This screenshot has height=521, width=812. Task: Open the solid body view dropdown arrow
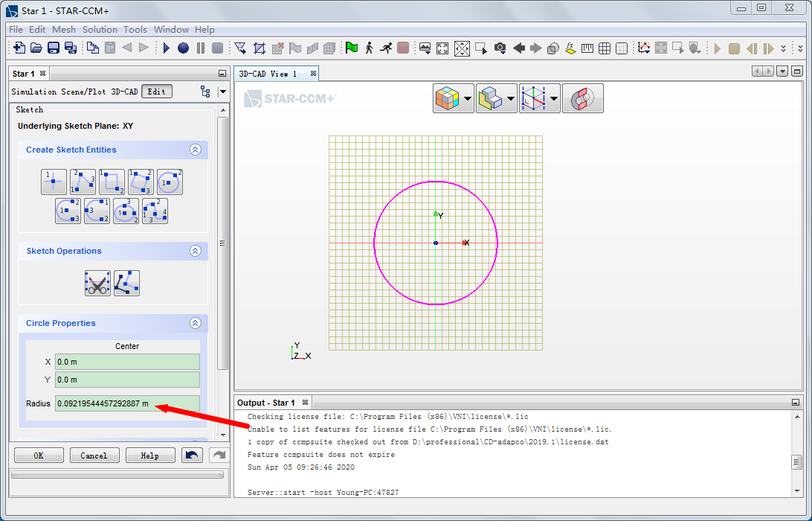coord(511,98)
